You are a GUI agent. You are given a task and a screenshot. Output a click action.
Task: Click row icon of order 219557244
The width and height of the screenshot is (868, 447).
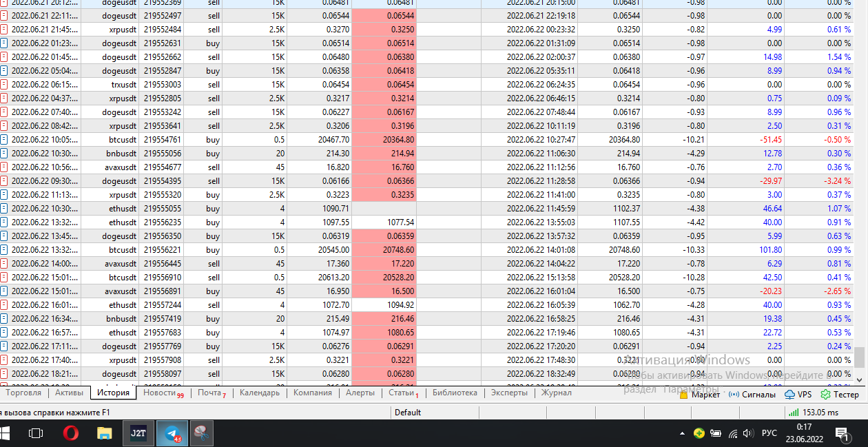[4, 305]
